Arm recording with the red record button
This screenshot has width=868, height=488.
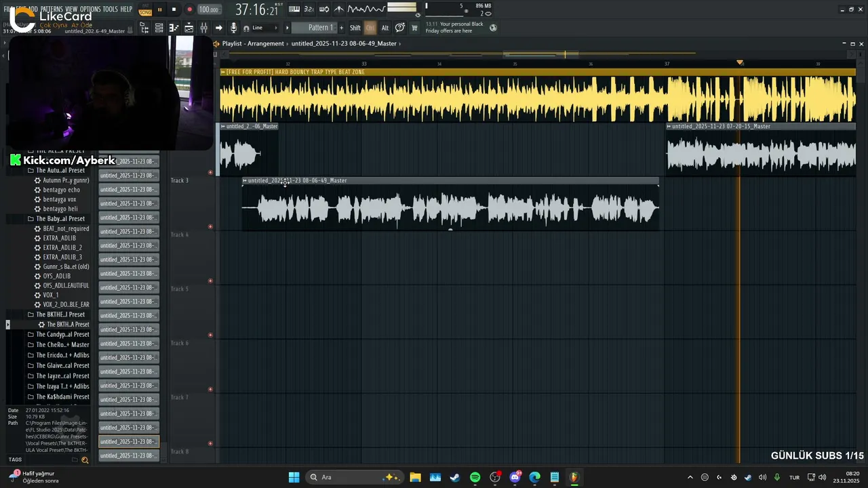click(x=189, y=9)
